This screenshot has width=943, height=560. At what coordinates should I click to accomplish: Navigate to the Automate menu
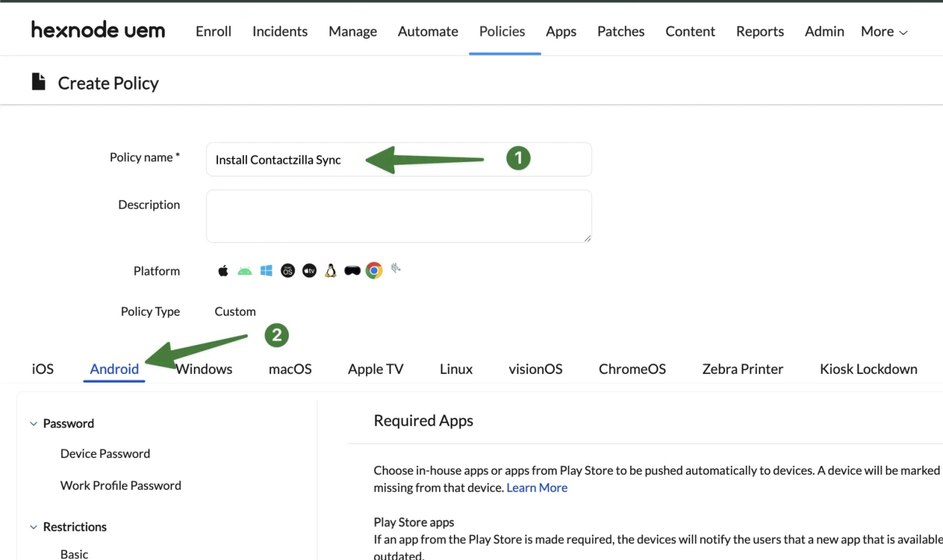(x=428, y=31)
